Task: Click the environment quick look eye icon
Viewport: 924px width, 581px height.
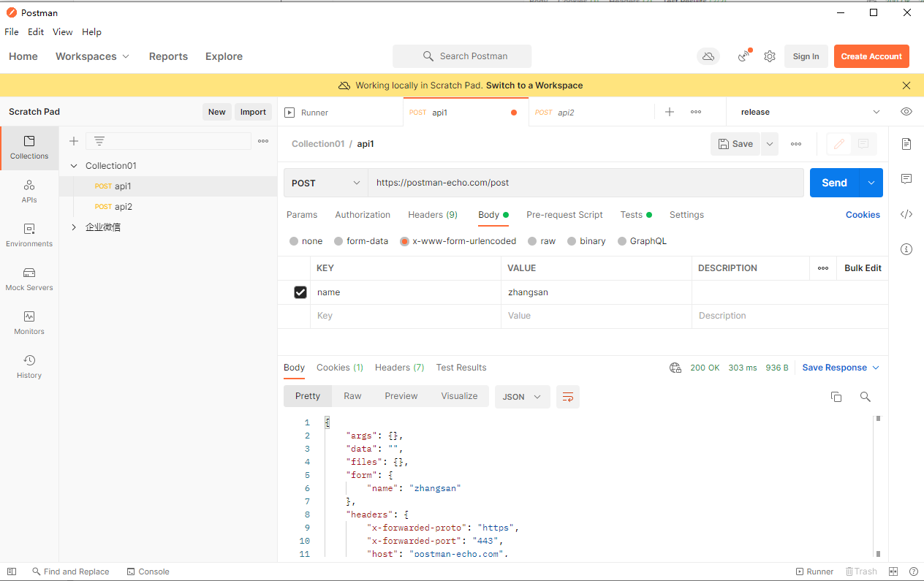Action: [906, 112]
